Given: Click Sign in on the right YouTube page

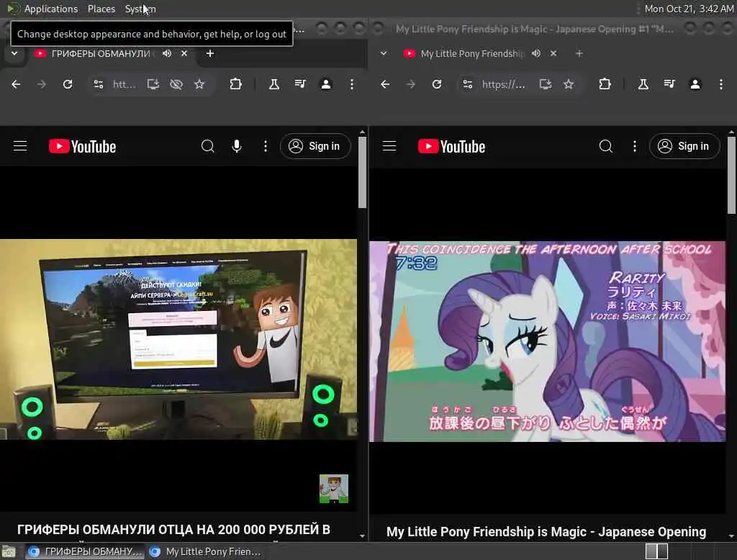Looking at the screenshot, I should 684,146.
